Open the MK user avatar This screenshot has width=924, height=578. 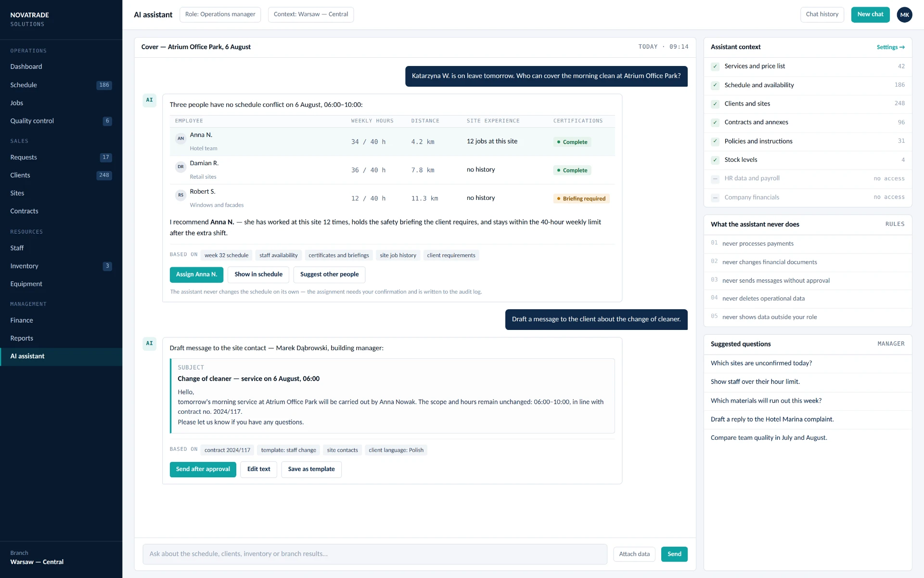(904, 14)
